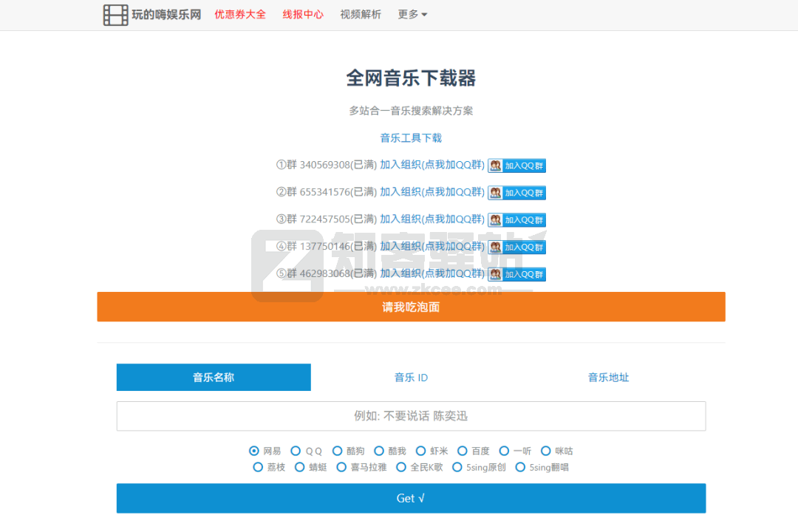Click the Get √ search button
This screenshot has height=532, width=798.
[411, 498]
